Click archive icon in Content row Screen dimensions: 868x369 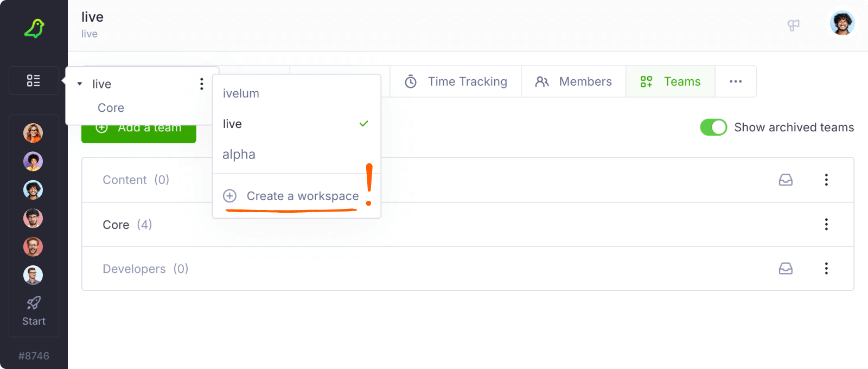coord(786,180)
